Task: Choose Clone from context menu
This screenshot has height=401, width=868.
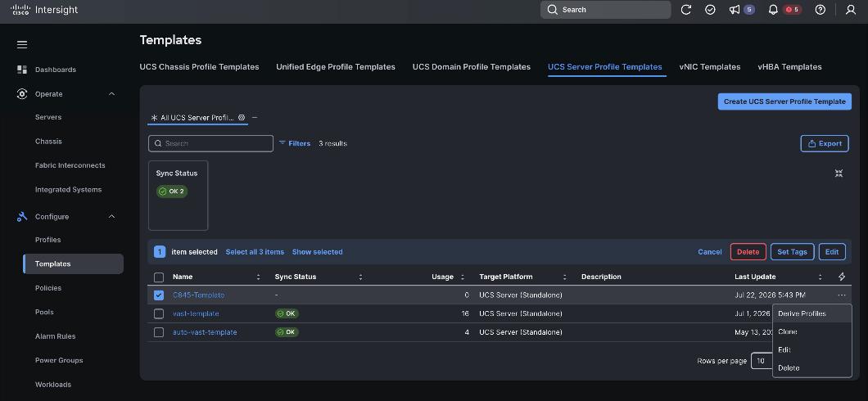Action: tap(812, 332)
